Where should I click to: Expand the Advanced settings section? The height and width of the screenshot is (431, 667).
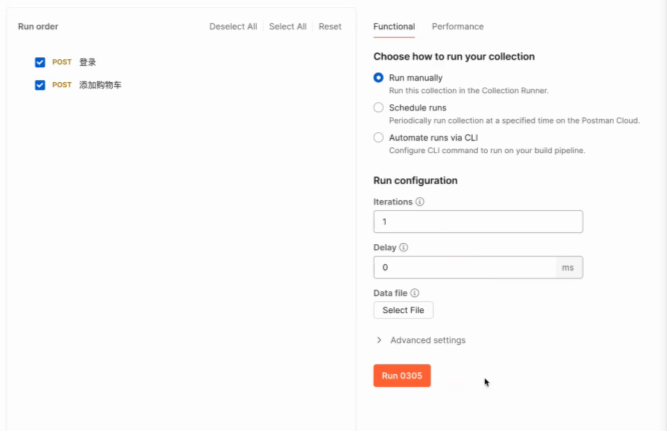[420, 340]
